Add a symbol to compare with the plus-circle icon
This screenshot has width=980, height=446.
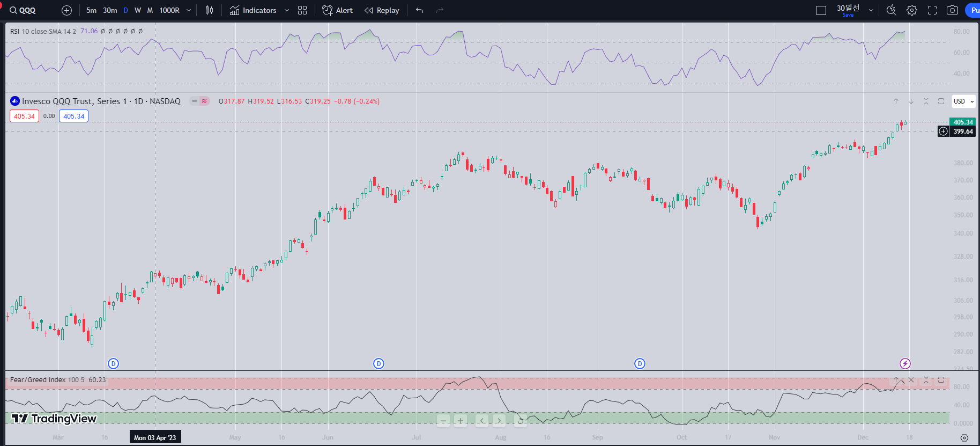pyautogui.click(x=66, y=10)
